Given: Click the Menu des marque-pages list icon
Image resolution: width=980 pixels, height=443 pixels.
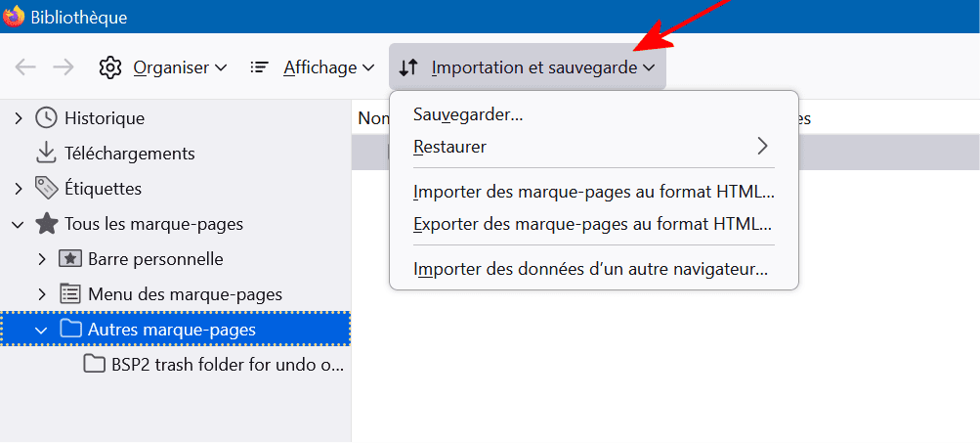Looking at the screenshot, I should [x=70, y=294].
